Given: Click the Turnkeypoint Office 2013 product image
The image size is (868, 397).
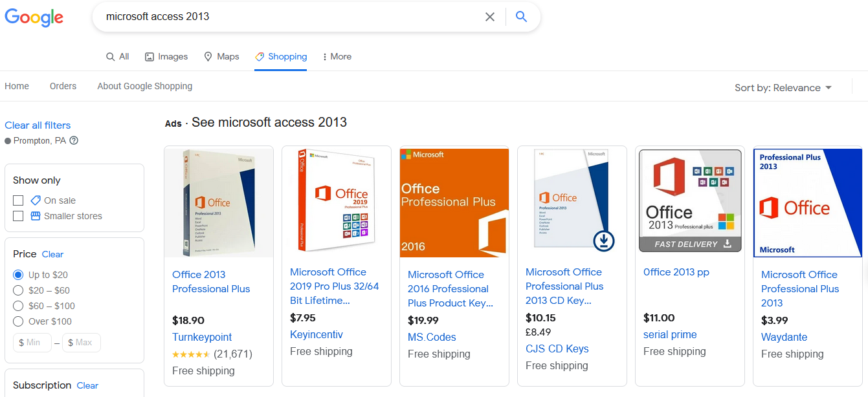Looking at the screenshot, I should [x=219, y=203].
